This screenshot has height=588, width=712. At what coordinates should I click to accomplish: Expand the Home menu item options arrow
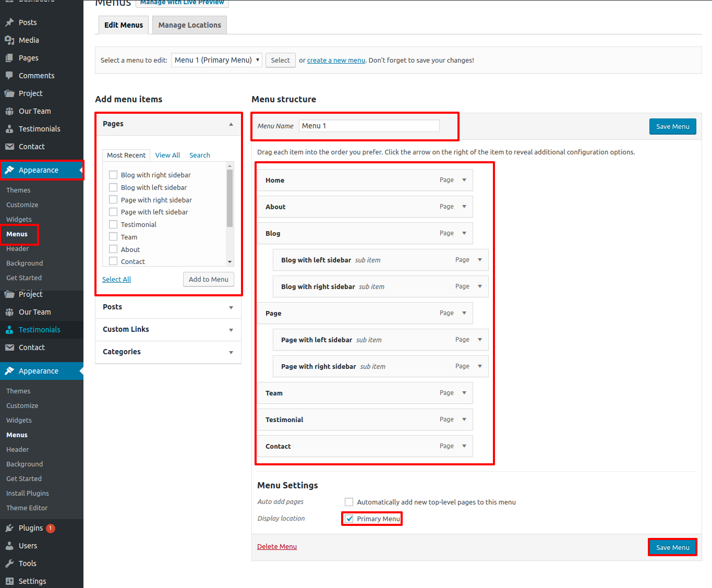(464, 180)
